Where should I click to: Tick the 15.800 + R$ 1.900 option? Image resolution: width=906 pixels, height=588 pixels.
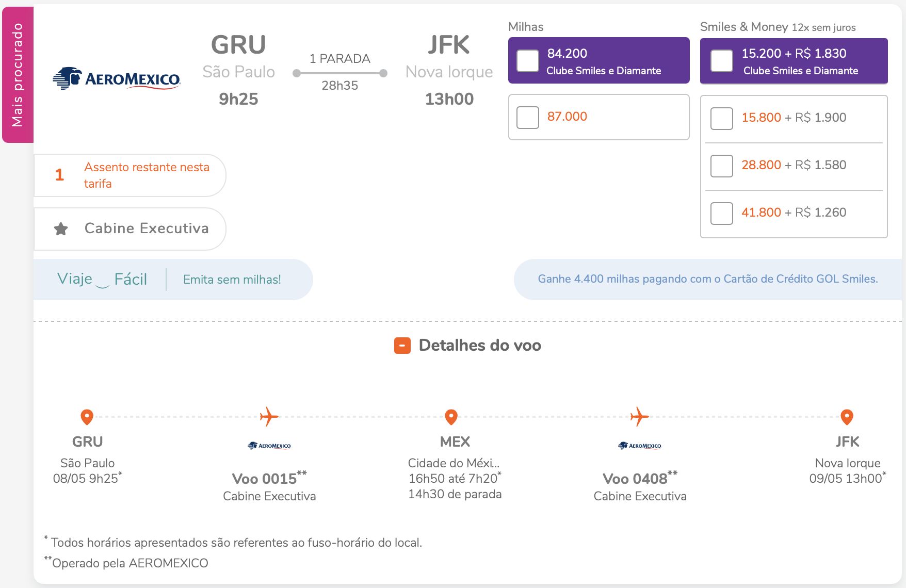point(722,119)
